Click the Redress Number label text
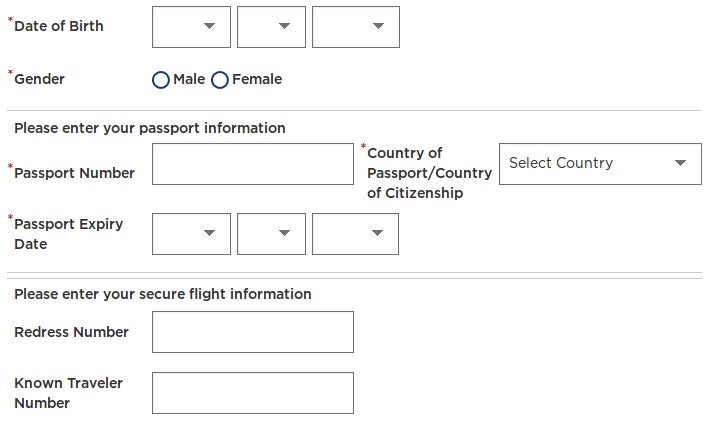The image size is (714, 427). (x=71, y=332)
